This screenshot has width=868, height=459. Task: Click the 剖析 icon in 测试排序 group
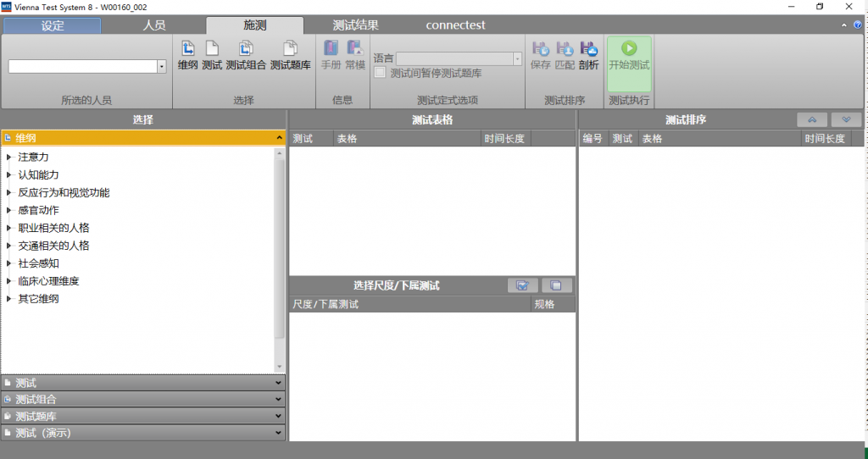coord(588,55)
